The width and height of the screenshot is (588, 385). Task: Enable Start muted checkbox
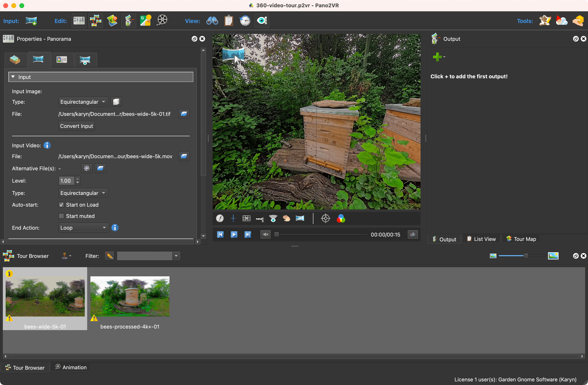click(61, 216)
